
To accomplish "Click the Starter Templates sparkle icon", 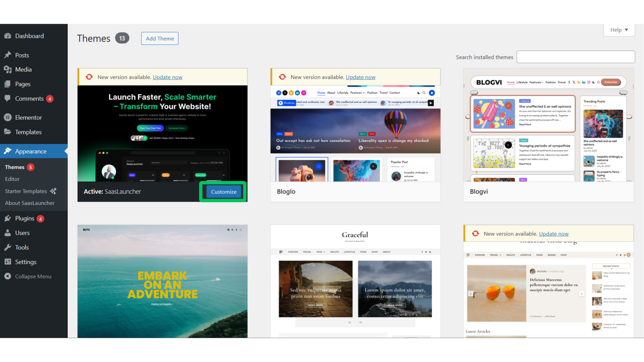I will [x=53, y=191].
